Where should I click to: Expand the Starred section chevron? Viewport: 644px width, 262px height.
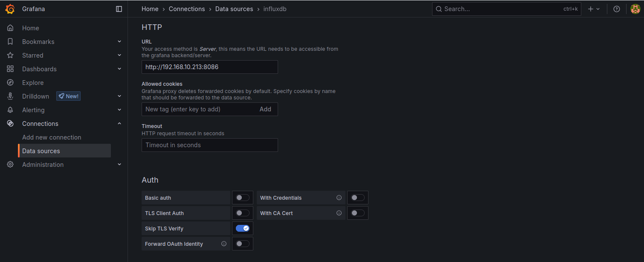119,55
